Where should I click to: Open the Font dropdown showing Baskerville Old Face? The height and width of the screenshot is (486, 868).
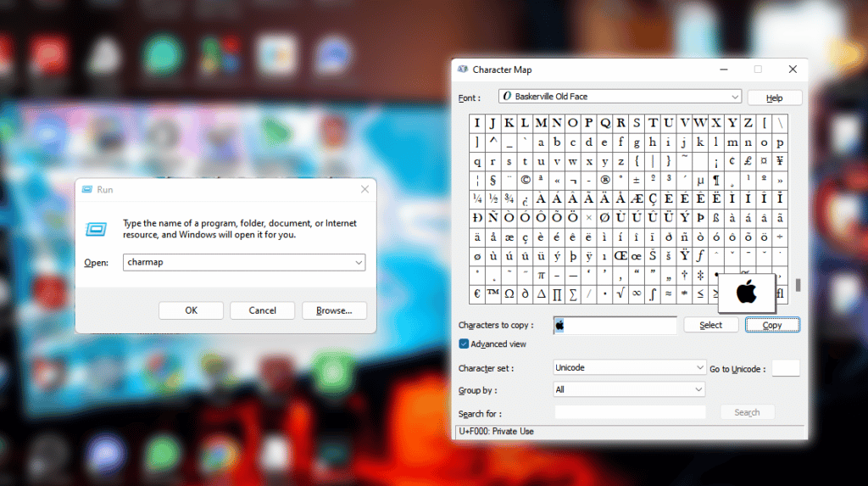click(734, 97)
